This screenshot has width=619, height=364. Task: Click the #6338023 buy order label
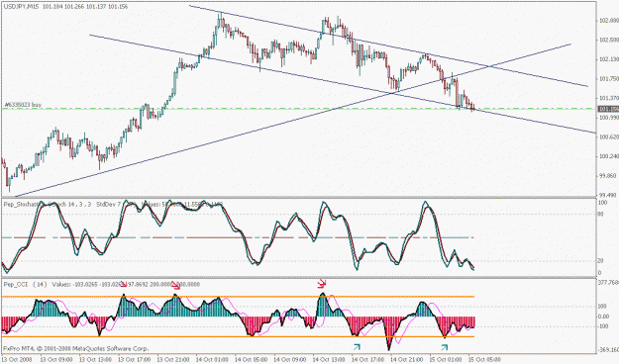[x=24, y=105]
